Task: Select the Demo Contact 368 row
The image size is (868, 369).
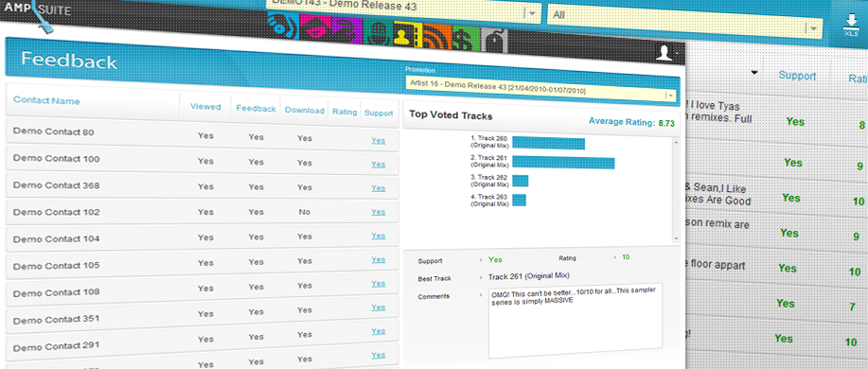Action: pos(202,185)
